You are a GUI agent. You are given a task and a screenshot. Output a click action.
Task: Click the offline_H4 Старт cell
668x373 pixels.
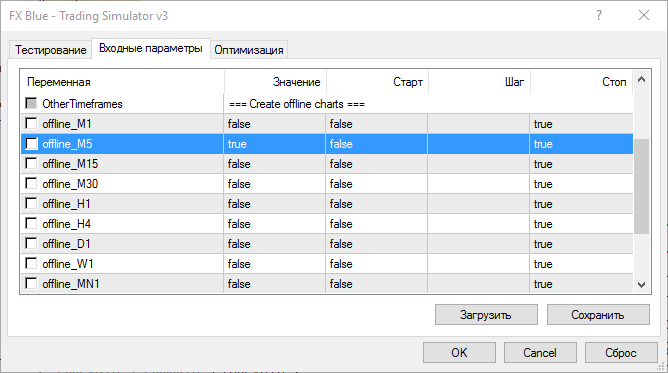tap(377, 224)
